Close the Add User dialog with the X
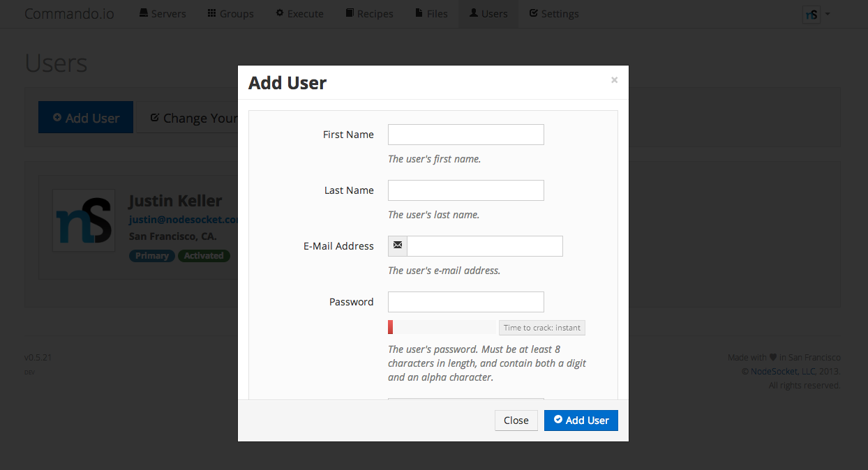This screenshot has width=868, height=470. (614, 80)
